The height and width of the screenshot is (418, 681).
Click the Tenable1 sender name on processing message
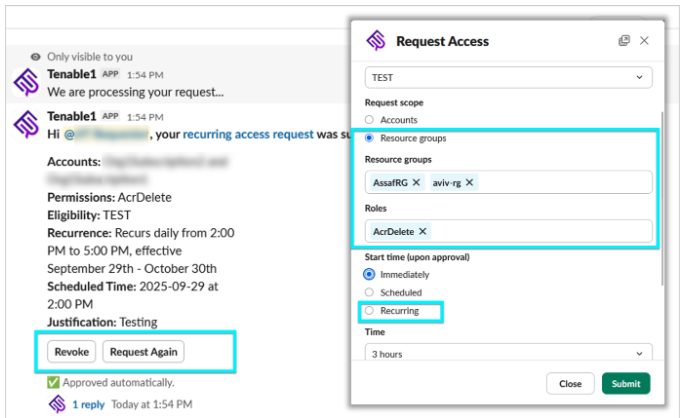pyautogui.click(x=72, y=74)
